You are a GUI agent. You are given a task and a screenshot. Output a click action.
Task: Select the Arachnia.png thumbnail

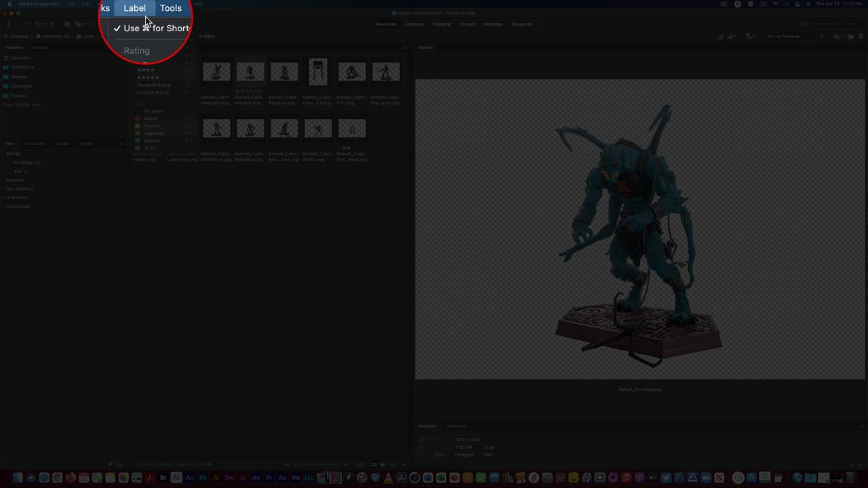tap(250, 72)
